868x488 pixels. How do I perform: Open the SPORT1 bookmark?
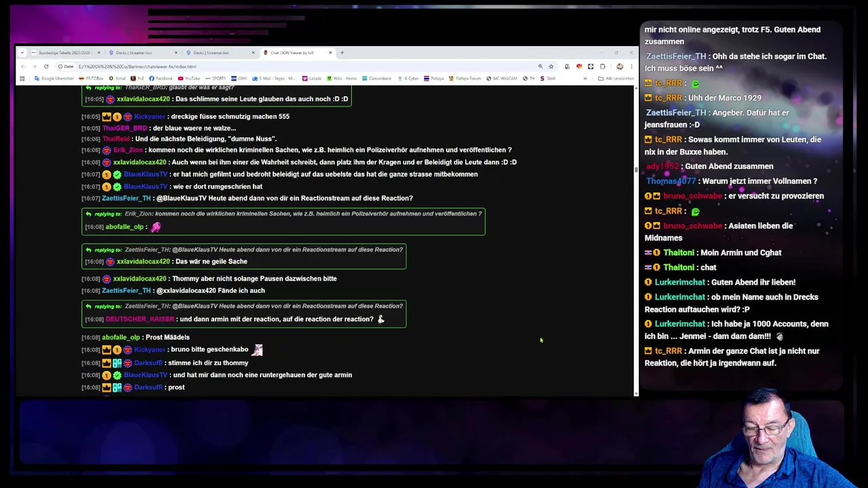click(216, 79)
